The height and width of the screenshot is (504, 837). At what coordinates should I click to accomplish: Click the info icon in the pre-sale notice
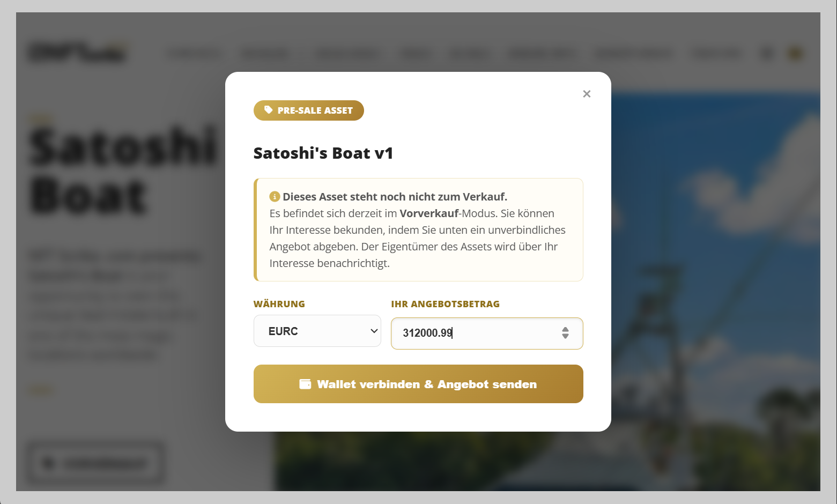[275, 197]
